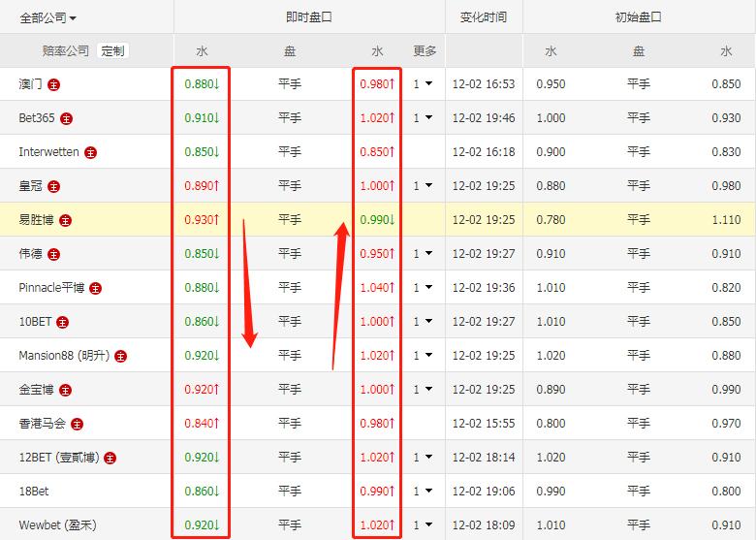Click the red 主 icon next to 皇冠

(x=53, y=186)
